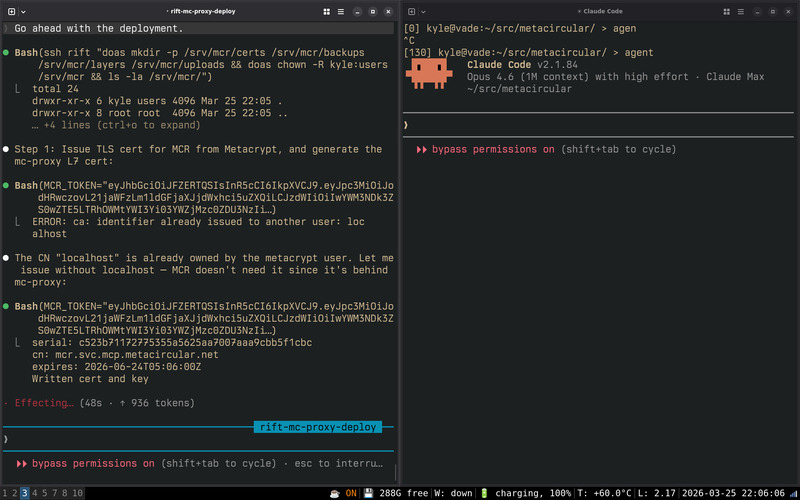Click the coffee cup caffeine icon
The height and width of the screenshot is (500, 800).
point(335,493)
